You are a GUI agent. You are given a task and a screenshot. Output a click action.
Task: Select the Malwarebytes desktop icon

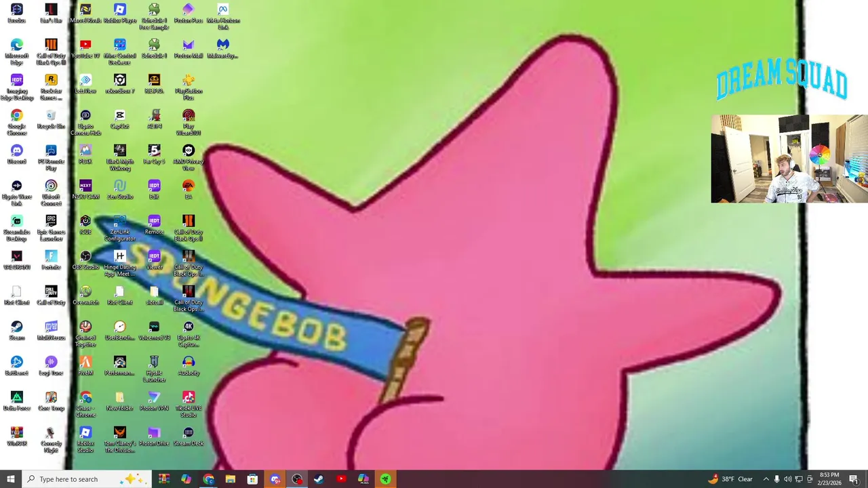tap(222, 49)
